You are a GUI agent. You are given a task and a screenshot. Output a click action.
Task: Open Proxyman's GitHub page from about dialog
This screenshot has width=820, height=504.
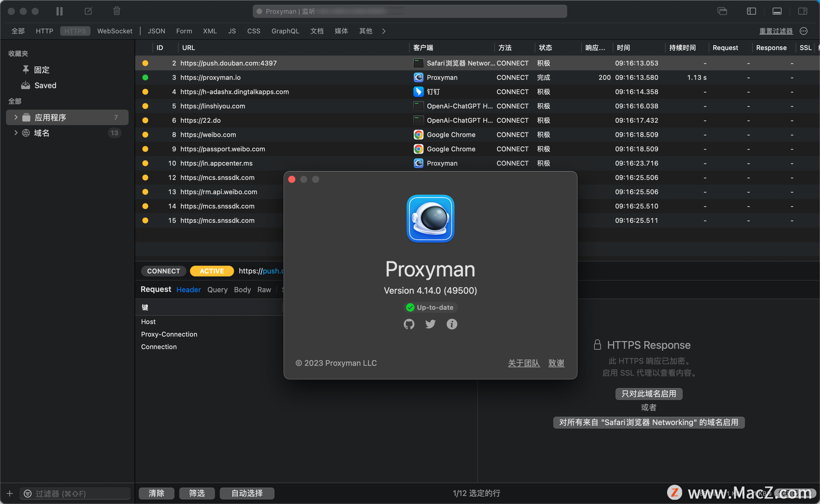click(x=409, y=324)
